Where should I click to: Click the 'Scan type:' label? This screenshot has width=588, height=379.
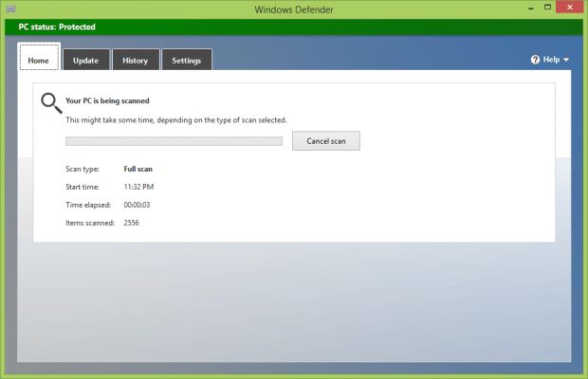[x=83, y=169]
